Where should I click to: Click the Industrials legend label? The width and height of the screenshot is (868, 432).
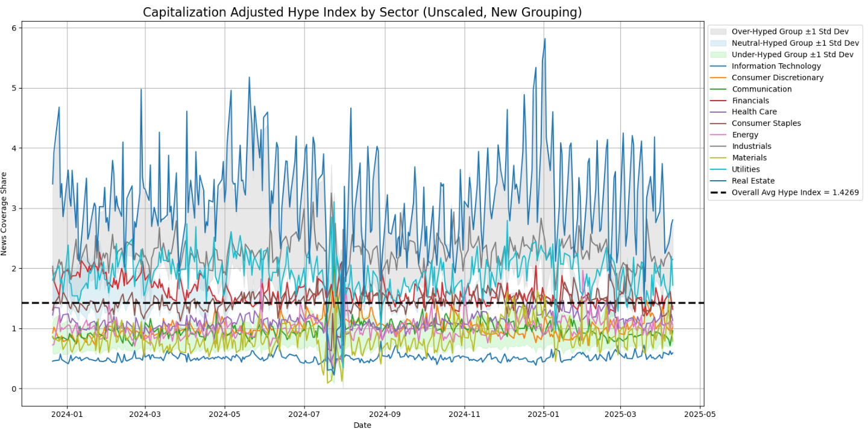tap(751, 146)
